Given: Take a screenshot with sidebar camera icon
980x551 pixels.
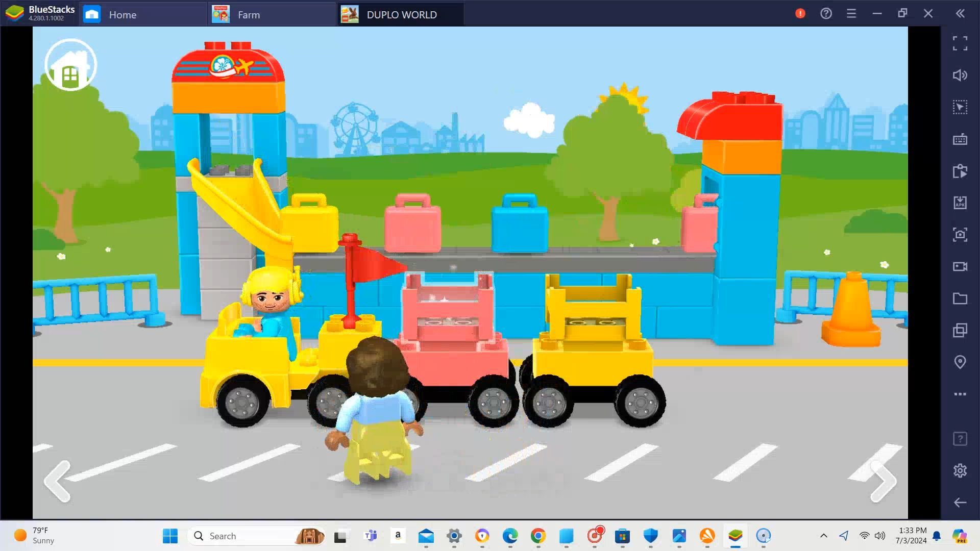Looking at the screenshot, I should pyautogui.click(x=960, y=235).
